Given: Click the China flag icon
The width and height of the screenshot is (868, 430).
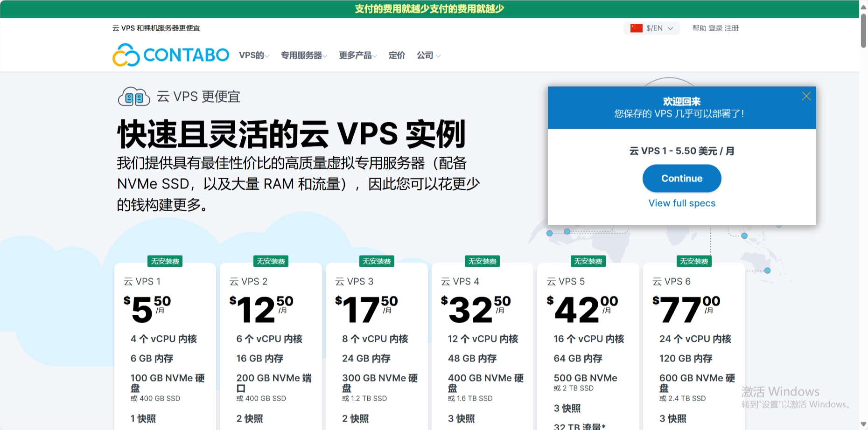Looking at the screenshot, I should 636,28.
